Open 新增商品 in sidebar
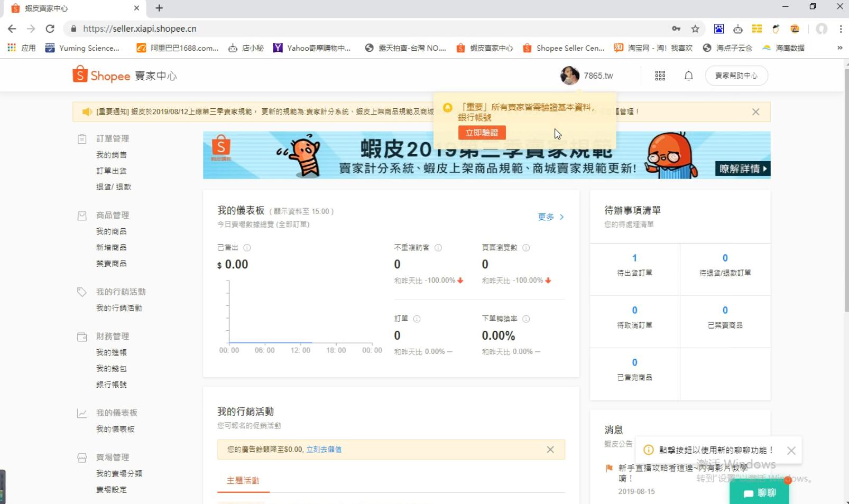Screen dimensions: 849x504 pyautogui.click(x=112, y=247)
